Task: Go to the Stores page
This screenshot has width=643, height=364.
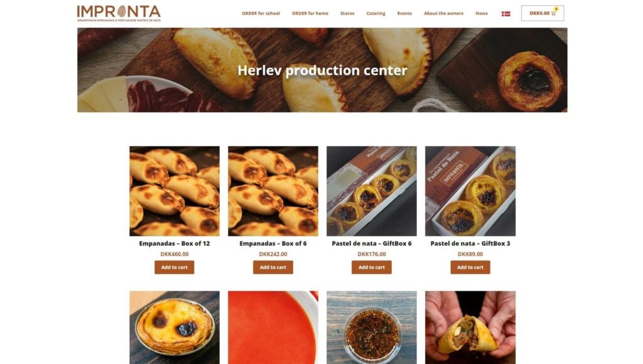Action: click(347, 14)
